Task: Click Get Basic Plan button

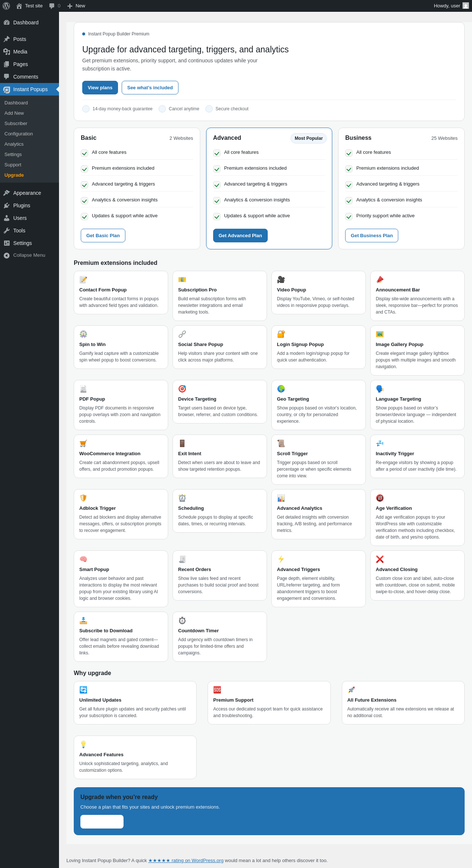Action: (103, 236)
